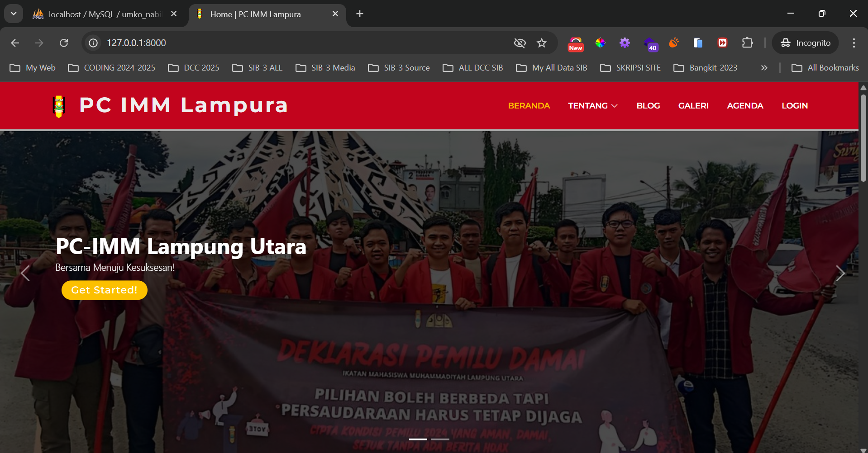
Task: Advance slideshow with right arrow
Action: tap(841, 273)
